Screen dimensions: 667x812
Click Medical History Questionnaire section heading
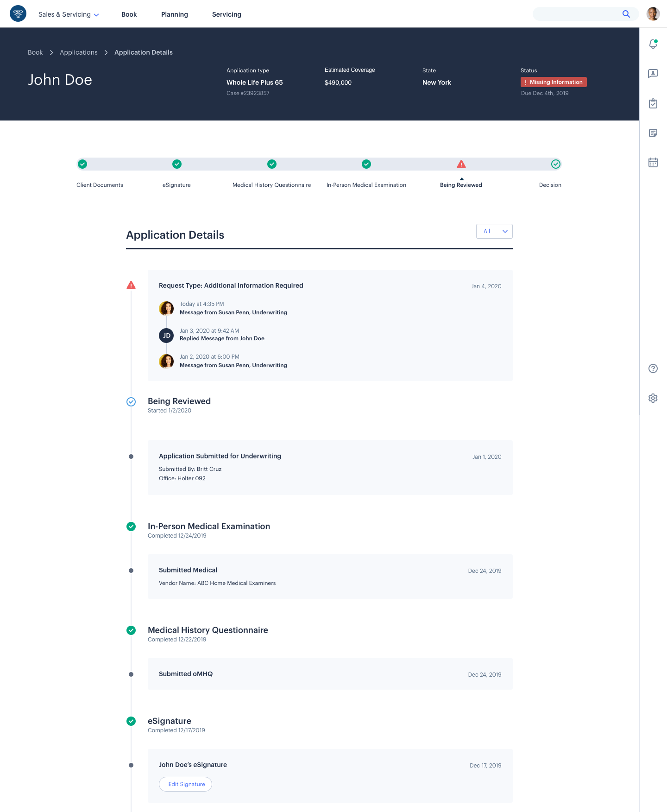click(x=208, y=630)
